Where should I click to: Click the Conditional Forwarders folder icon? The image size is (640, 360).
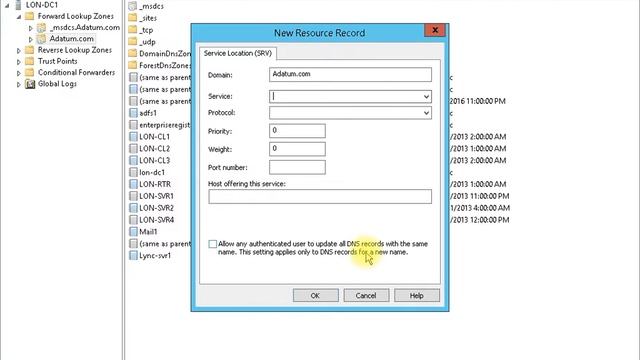click(29, 73)
